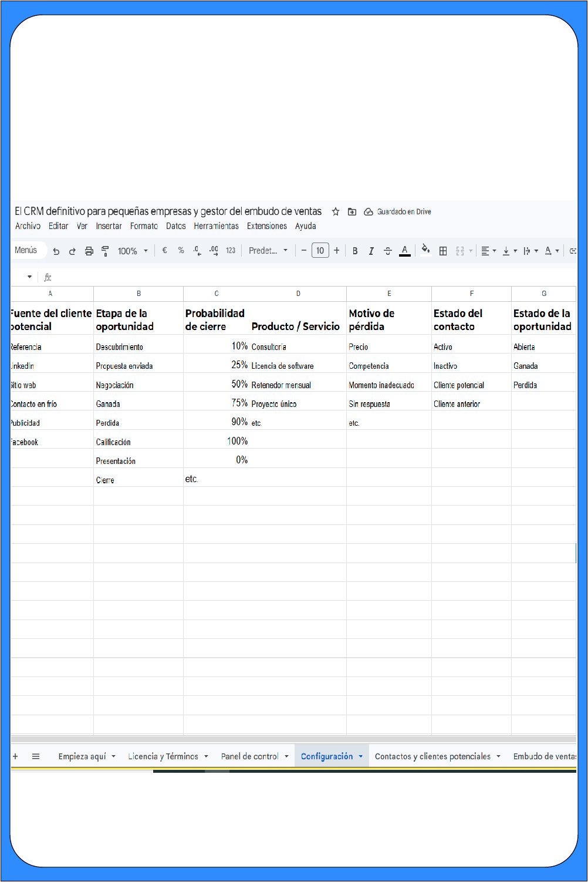Format as percent icon
This screenshot has width=588, height=882.
pos(181,250)
